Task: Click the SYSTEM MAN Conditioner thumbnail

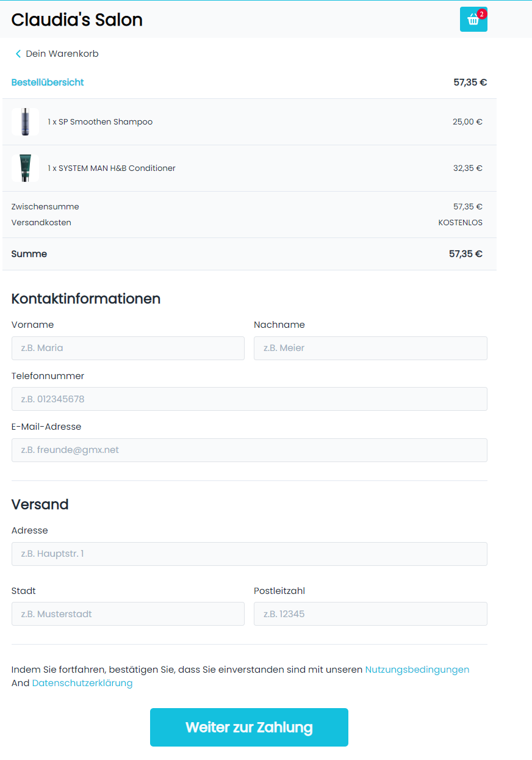Action: tap(25, 168)
